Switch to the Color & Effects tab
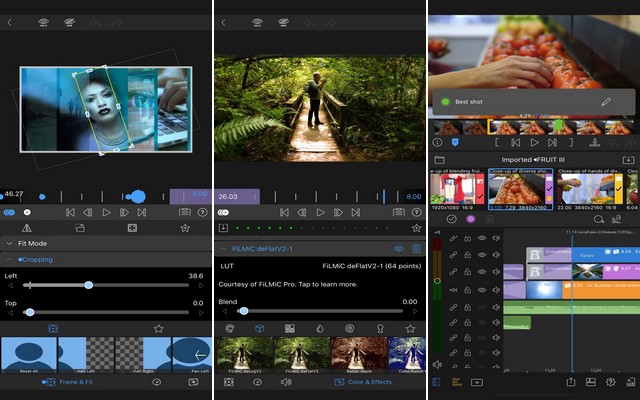Screen dimensions: 640x400 point(363,382)
